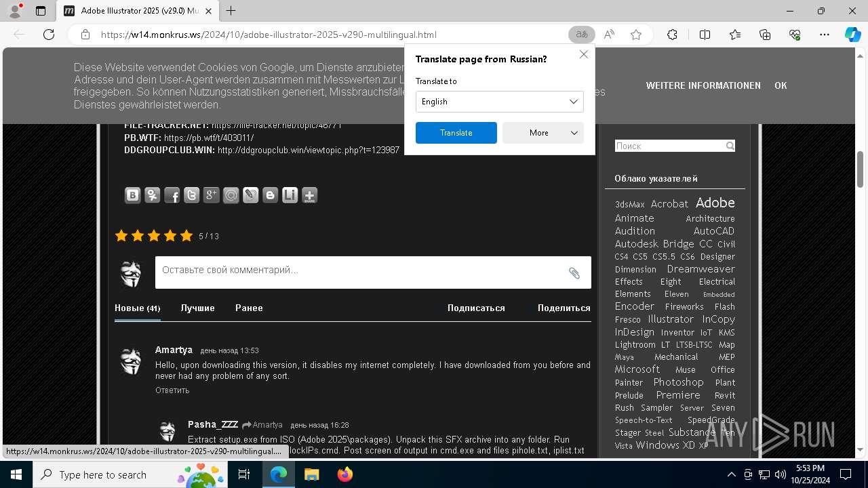The image size is (868, 488).
Task: Open the DDGROUPCLUB.WIN link
Action: point(309,150)
